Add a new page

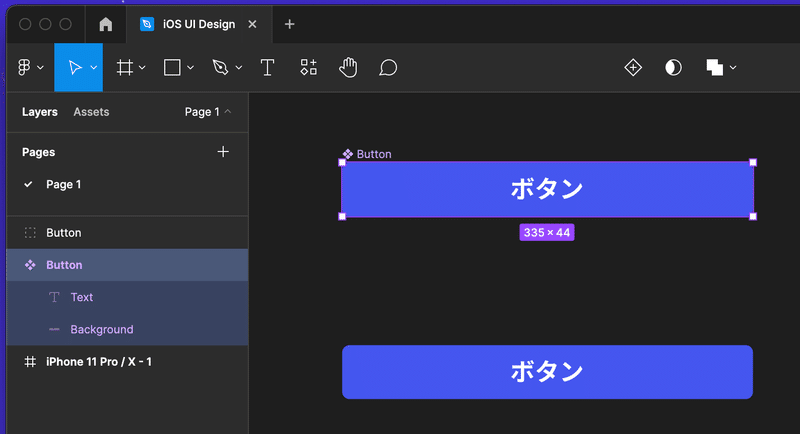[223, 152]
